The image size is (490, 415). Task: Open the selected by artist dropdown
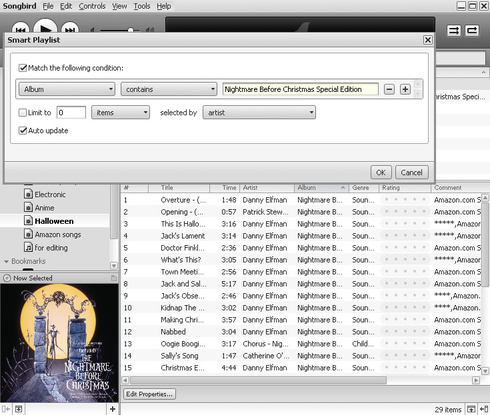point(259,113)
